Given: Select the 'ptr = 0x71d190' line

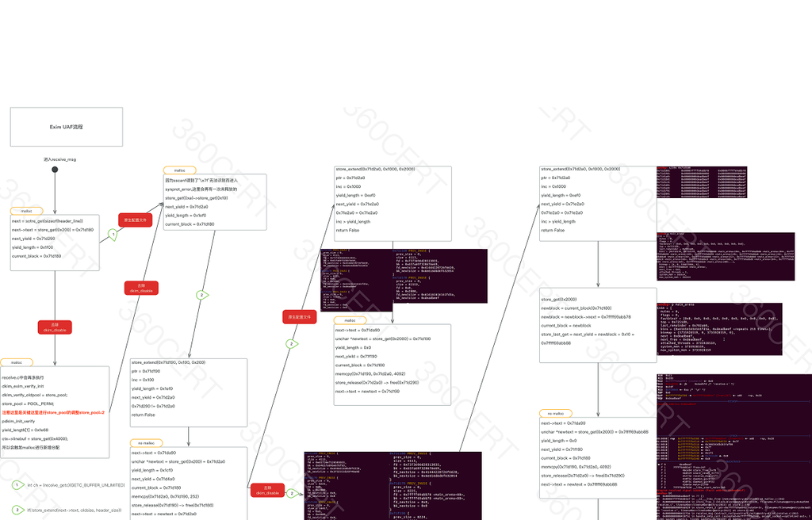Looking at the screenshot, I should [147, 371].
